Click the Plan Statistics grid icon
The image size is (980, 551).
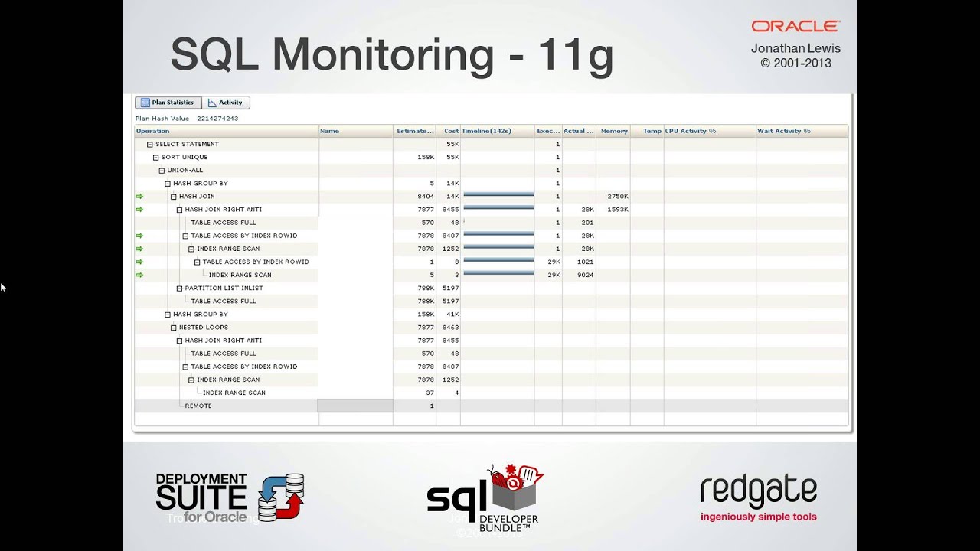(x=145, y=103)
